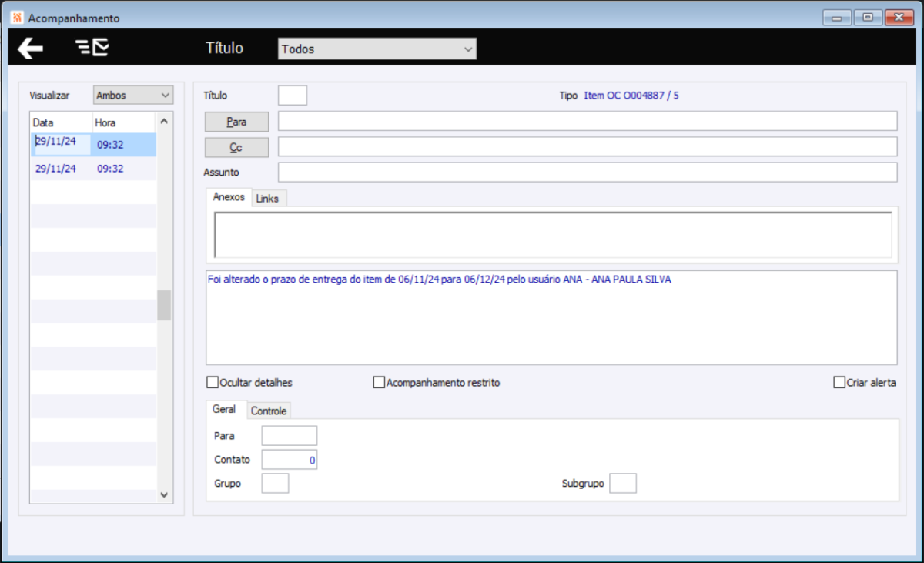924x563 pixels.
Task: Click the vertical scrollbar of the date list
Action: coord(164,305)
